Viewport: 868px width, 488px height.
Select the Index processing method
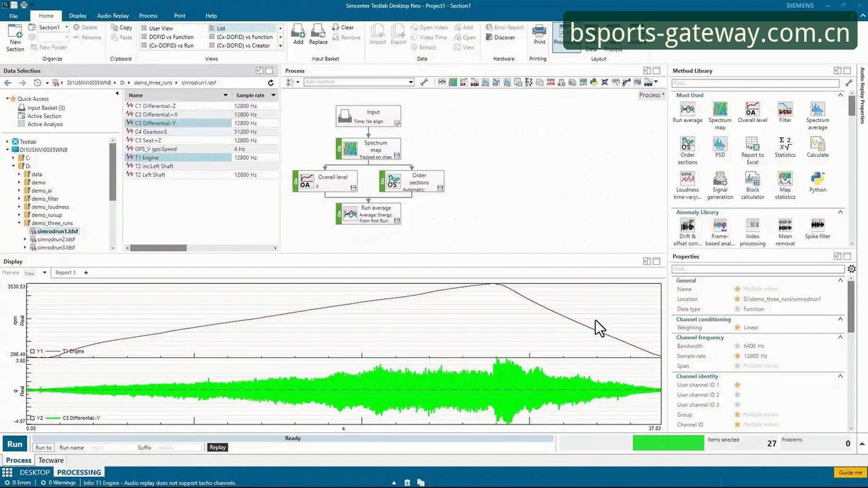coord(752,225)
